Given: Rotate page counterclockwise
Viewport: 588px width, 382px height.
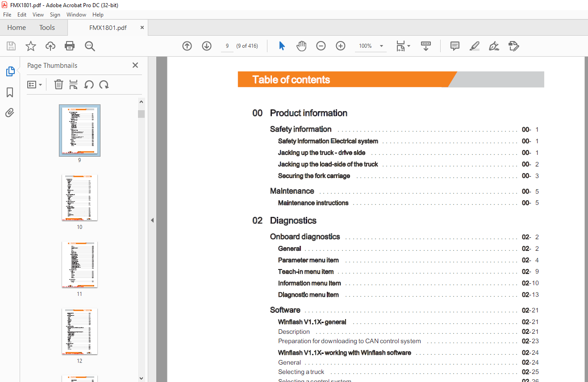Looking at the screenshot, I should (89, 84).
